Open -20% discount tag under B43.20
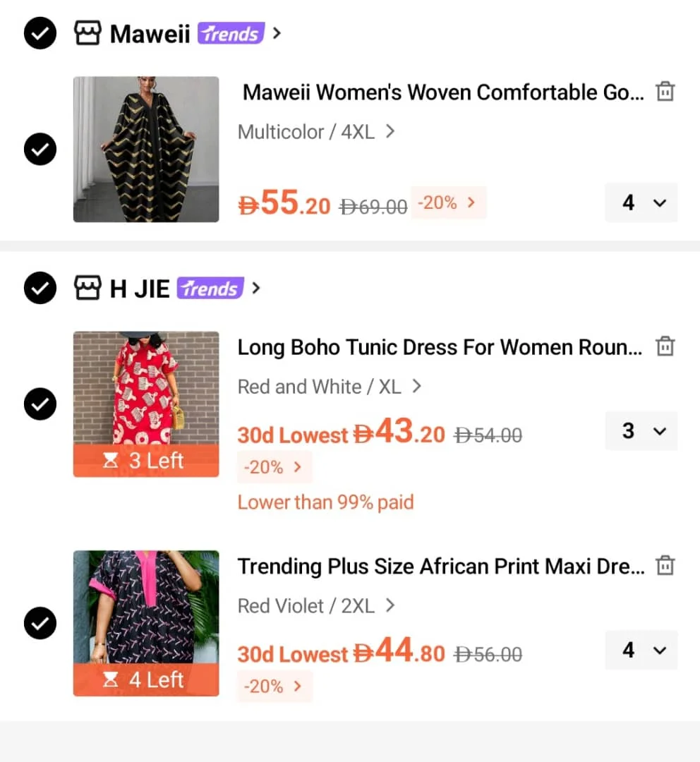 pyautogui.click(x=274, y=467)
